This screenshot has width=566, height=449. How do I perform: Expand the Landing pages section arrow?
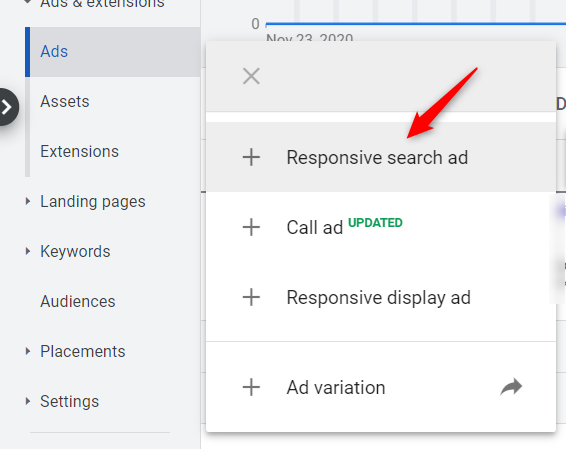click(28, 201)
